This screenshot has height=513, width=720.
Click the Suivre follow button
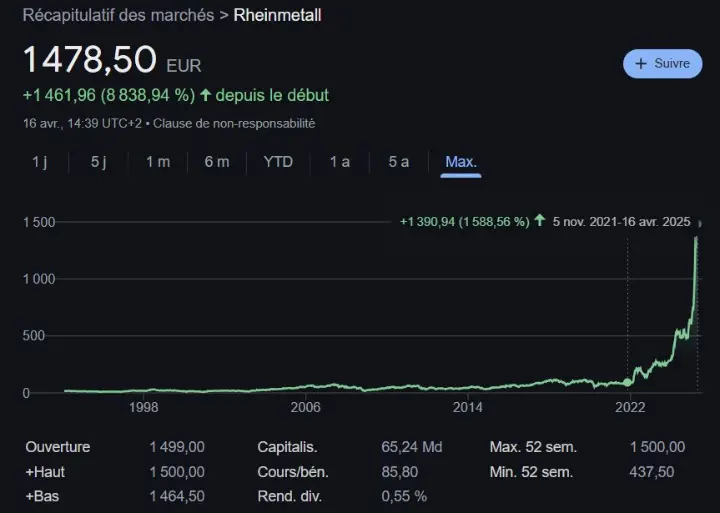pyautogui.click(x=662, y=63)
